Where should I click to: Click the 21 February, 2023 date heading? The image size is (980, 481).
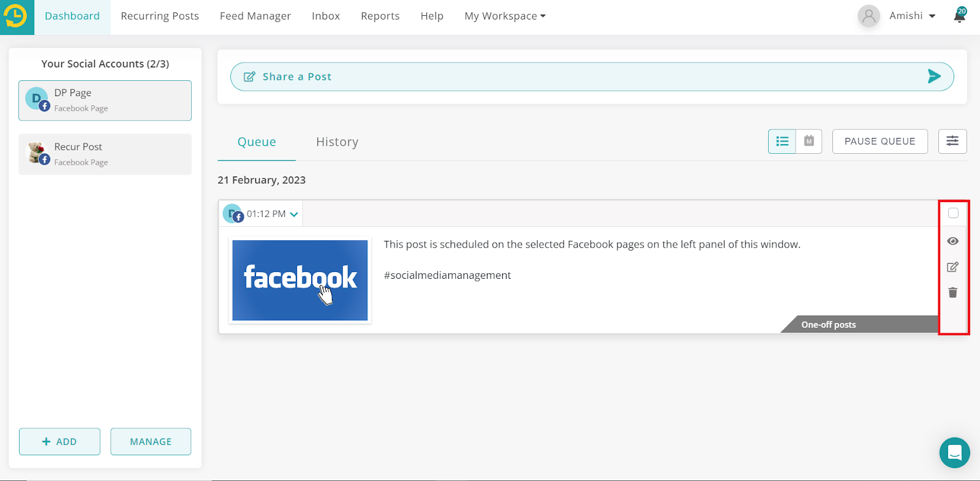(262, 180)
